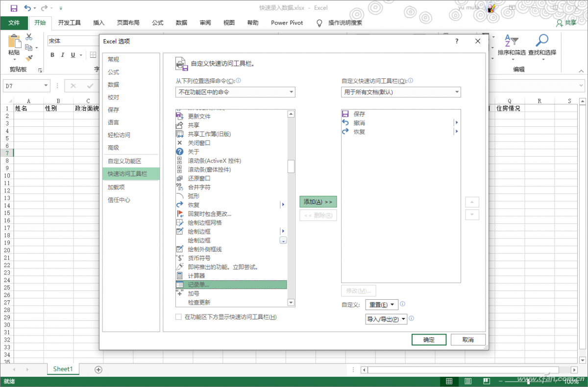Select the 加号 plus sign command
This screenshot has height=387, width=588.
(x=231, y=293)
